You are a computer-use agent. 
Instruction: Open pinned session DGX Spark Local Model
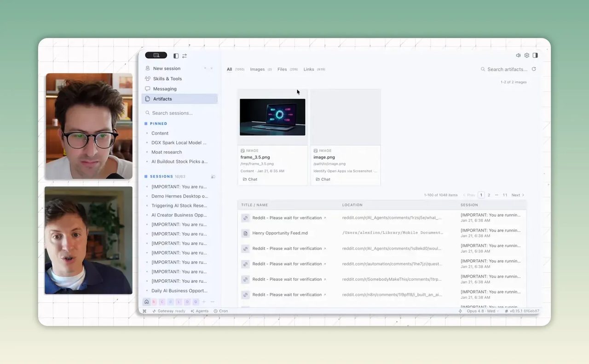(179, 142)
